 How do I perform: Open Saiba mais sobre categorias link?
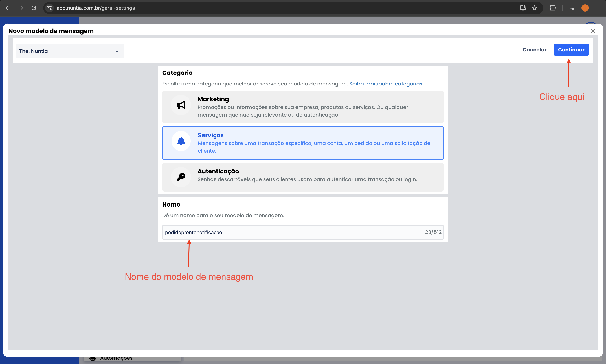[x=386, y=84]
